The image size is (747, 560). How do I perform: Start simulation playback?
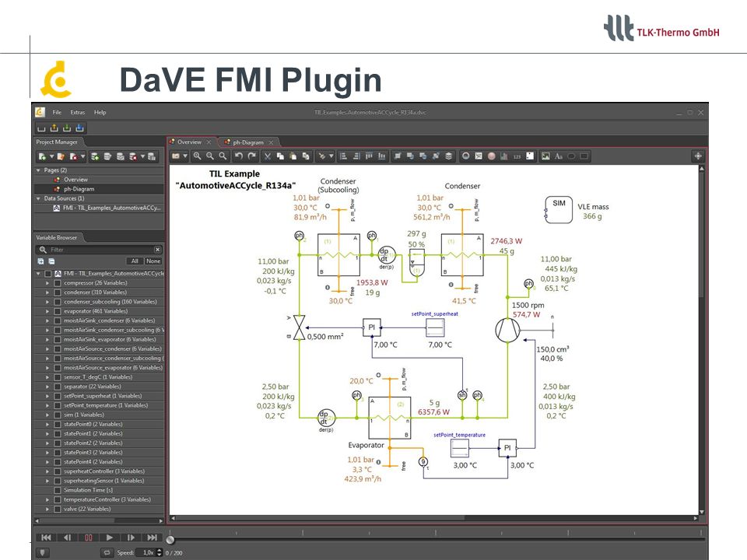pyautogui.click(x=110, y=537)
